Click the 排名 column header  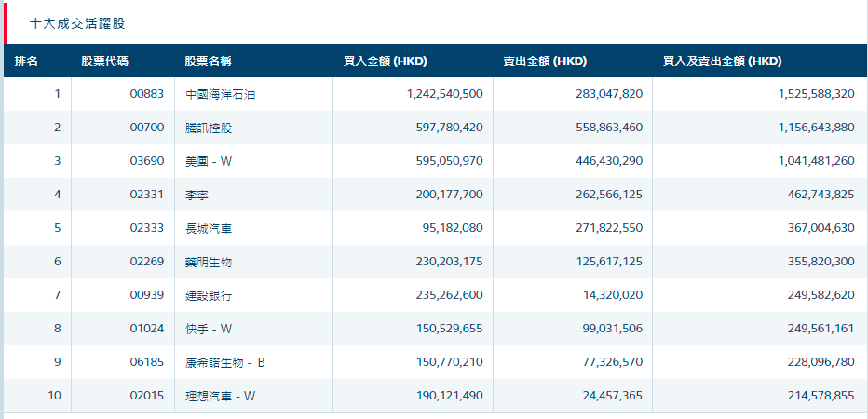point(26,61)
